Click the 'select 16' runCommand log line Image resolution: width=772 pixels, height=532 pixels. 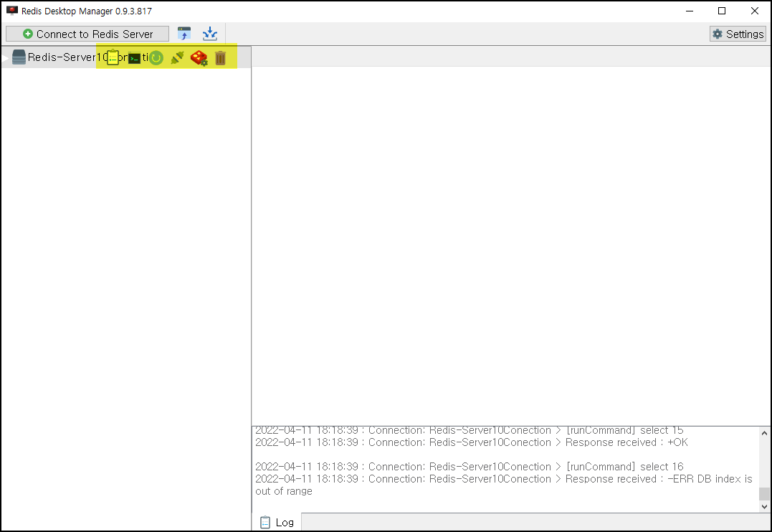[470, 467]
